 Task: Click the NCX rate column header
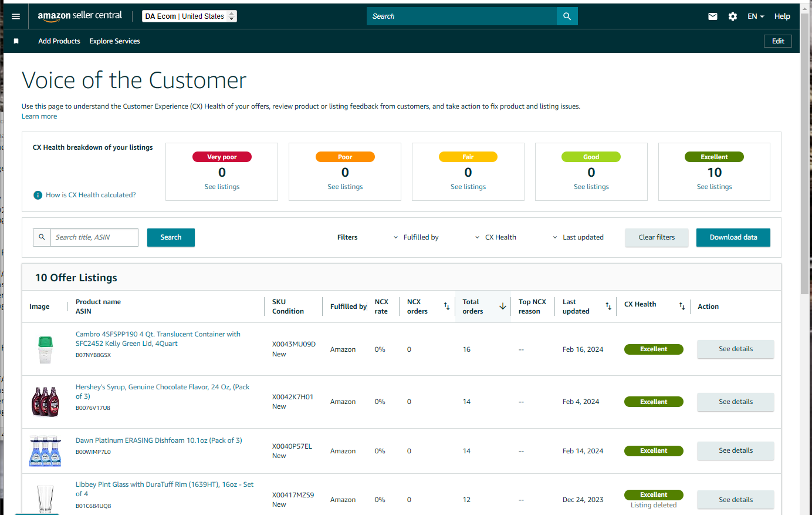(381, 307)
